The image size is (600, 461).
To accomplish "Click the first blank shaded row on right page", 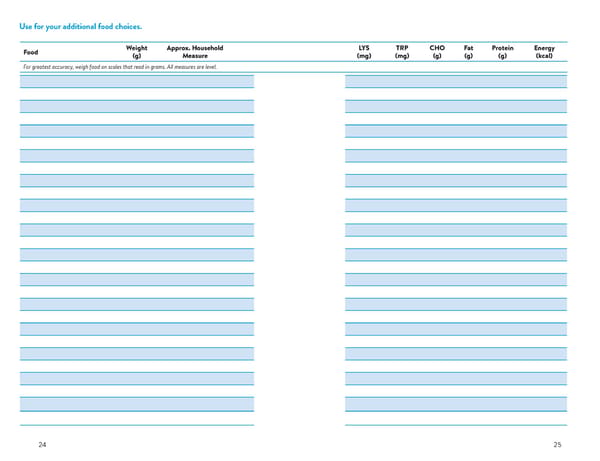I will [x=456, y=81].
